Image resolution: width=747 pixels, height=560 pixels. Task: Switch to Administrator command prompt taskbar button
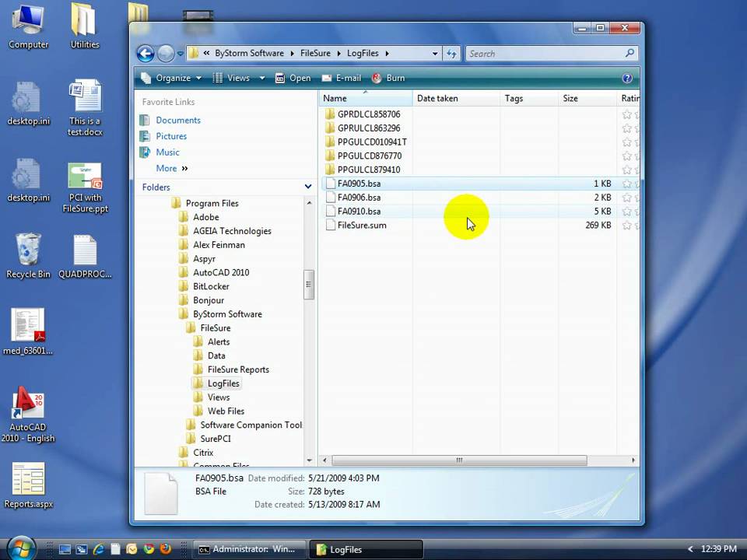click(x=249, y=549)
